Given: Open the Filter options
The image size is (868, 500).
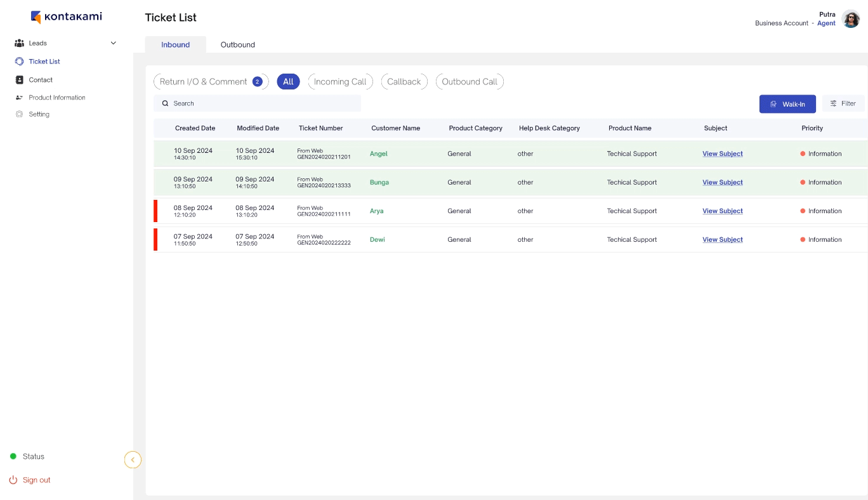Looking at the screenshot, I should pos(843,103).
